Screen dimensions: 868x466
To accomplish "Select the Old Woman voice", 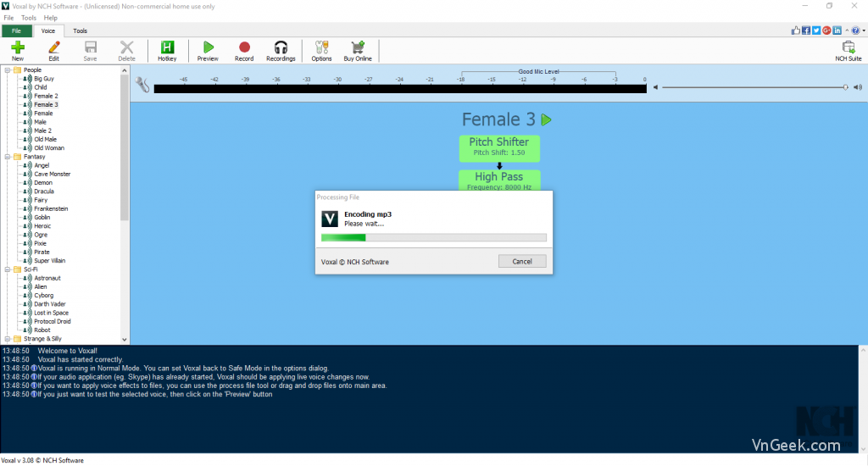I will click(49, 147).
